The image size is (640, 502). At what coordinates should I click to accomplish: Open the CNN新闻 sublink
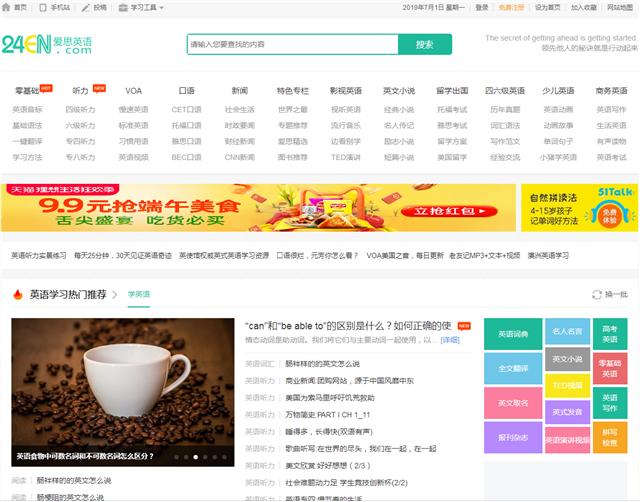coord(240,157)
